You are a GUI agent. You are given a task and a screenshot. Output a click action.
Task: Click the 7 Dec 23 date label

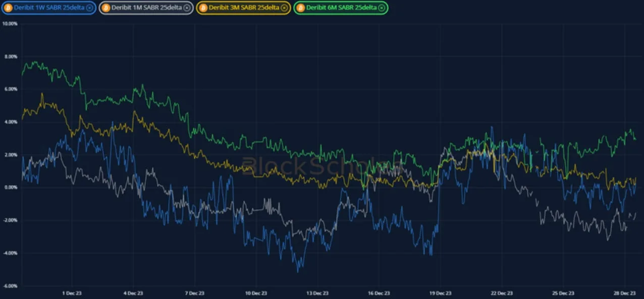[195, 293]
